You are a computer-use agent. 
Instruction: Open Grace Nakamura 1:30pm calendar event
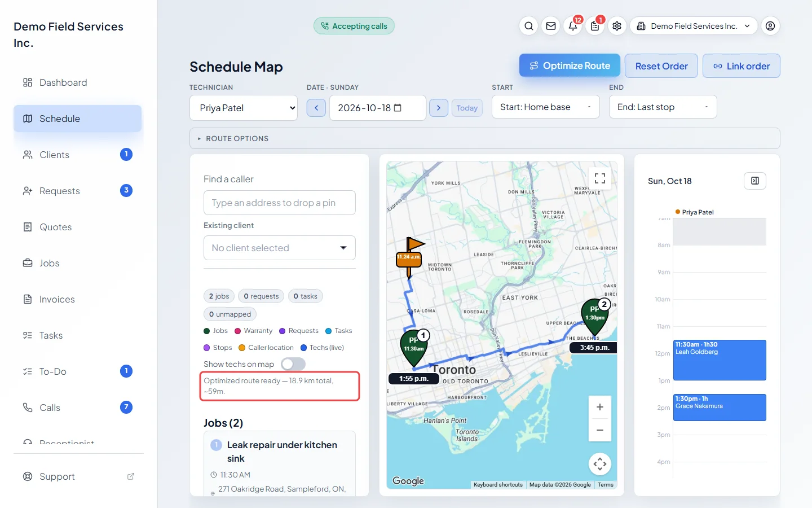click(720, 408)
